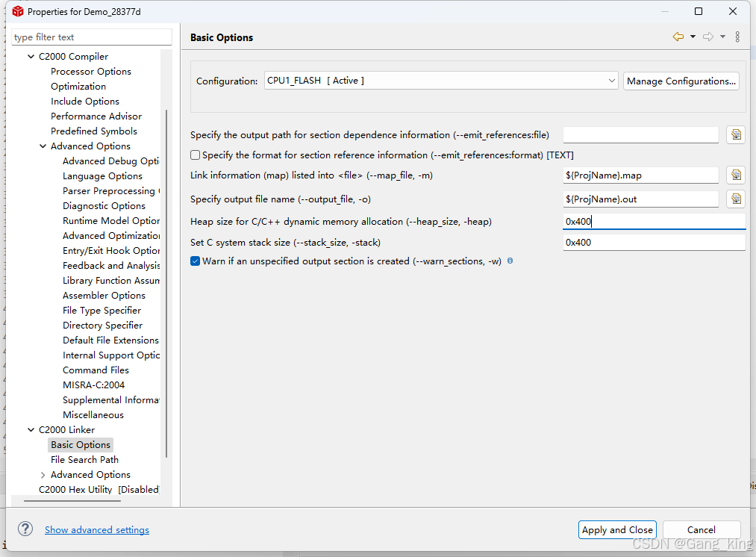
Task: Select Command Files in tree
Action: point(96,370)
